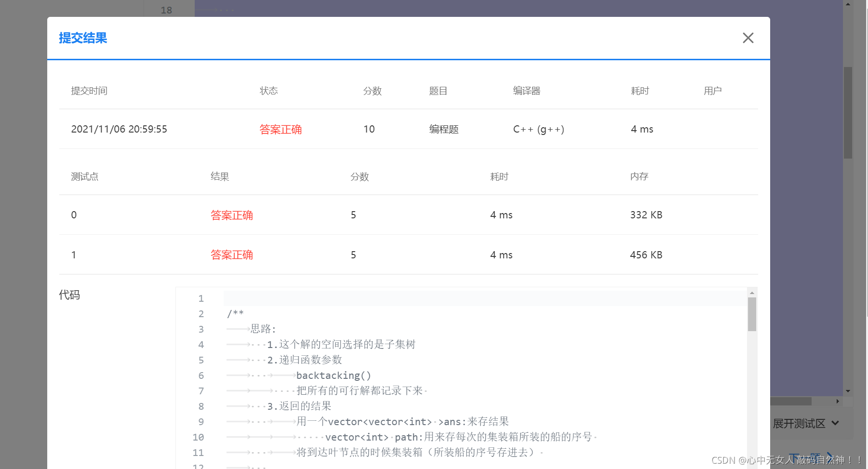Click the page scrollbar down arrow on far right
868x469 pixels.
(847, 391)
